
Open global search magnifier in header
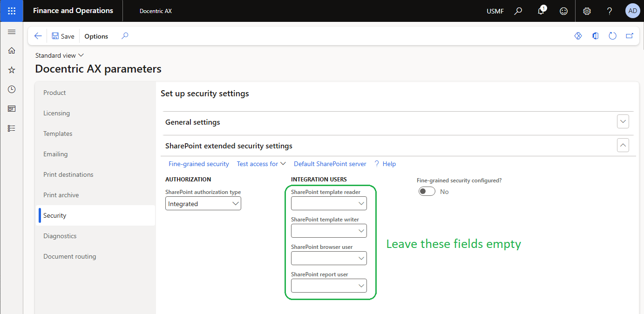coord(518,11)
